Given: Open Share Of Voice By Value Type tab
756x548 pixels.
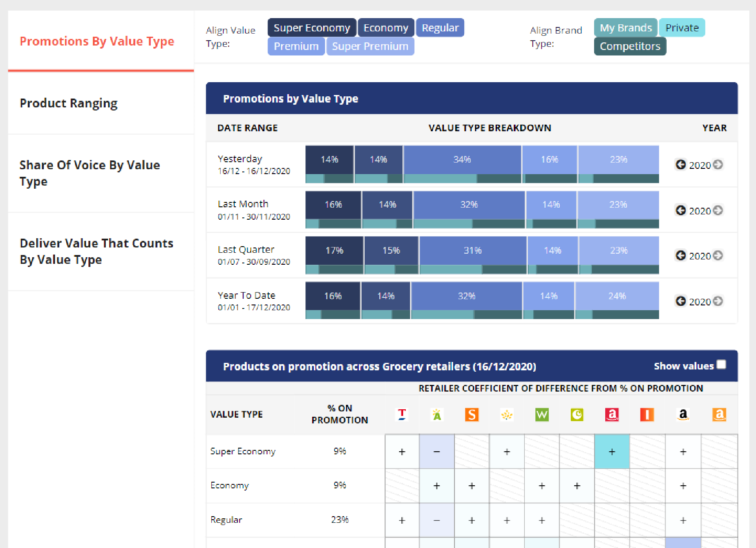Looking at the screenshot, I should (x=101, y=173).
